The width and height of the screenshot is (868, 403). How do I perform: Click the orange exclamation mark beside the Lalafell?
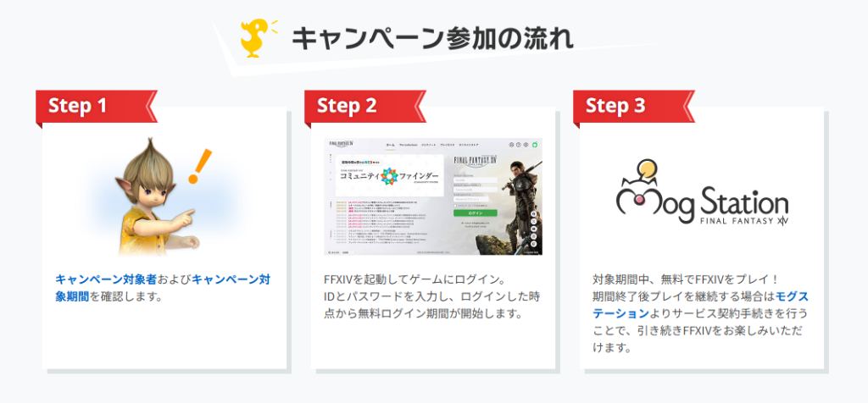[198, 167]
